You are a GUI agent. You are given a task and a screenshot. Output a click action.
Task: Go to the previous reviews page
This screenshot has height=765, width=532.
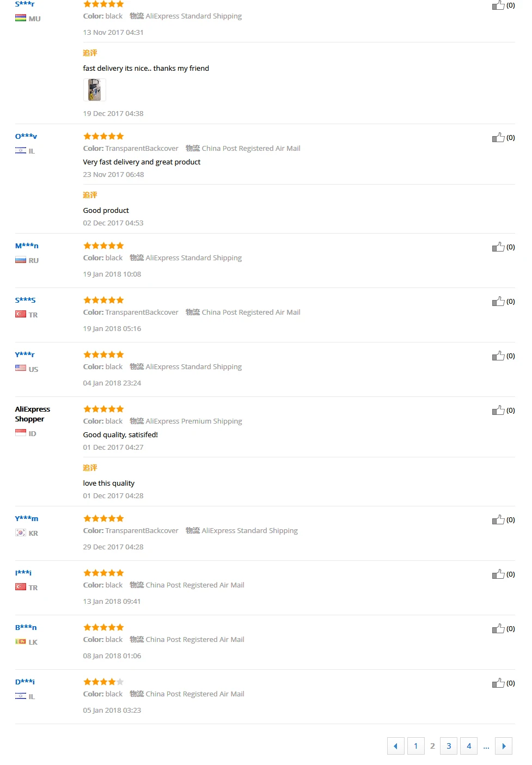coord(395,746)
